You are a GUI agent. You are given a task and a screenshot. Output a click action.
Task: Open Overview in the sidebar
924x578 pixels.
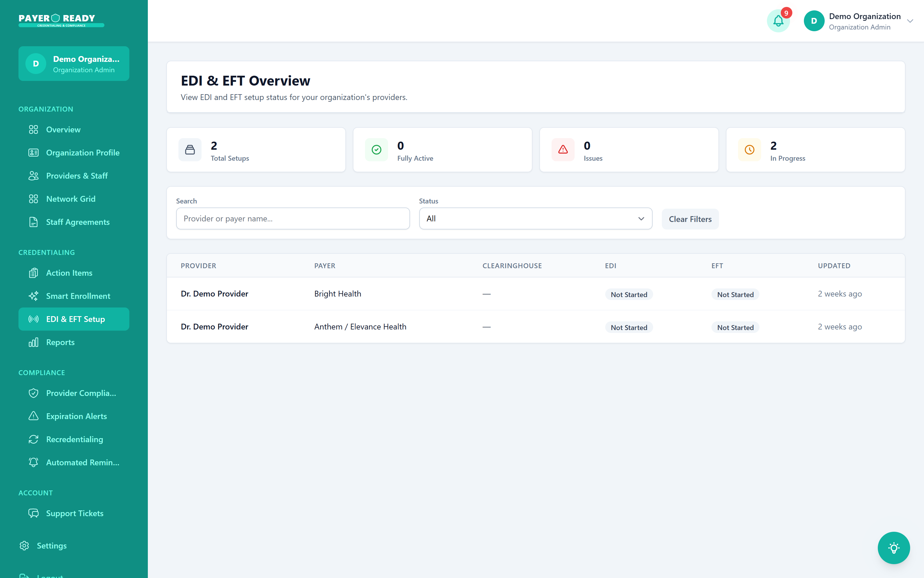[74, 129]
